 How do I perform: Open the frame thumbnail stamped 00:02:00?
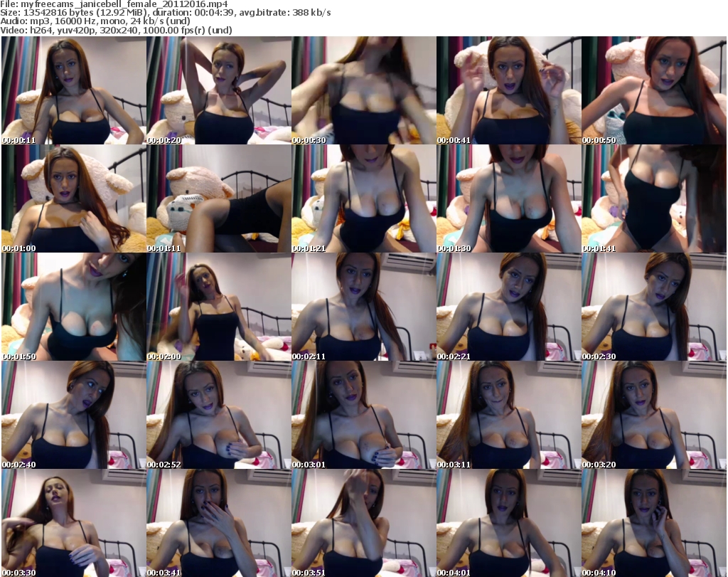(219, 307)
